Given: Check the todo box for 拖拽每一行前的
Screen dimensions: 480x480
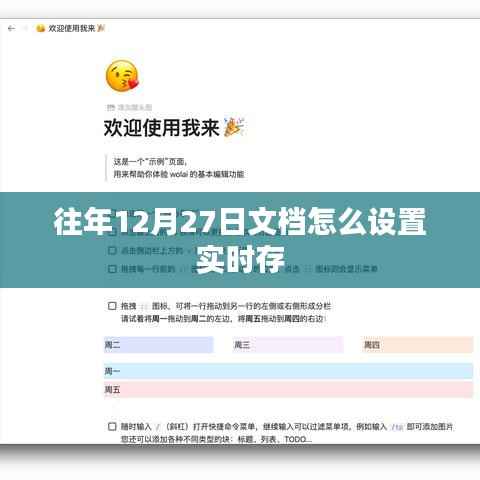Looking at the screenshot, I should point(112,269).
